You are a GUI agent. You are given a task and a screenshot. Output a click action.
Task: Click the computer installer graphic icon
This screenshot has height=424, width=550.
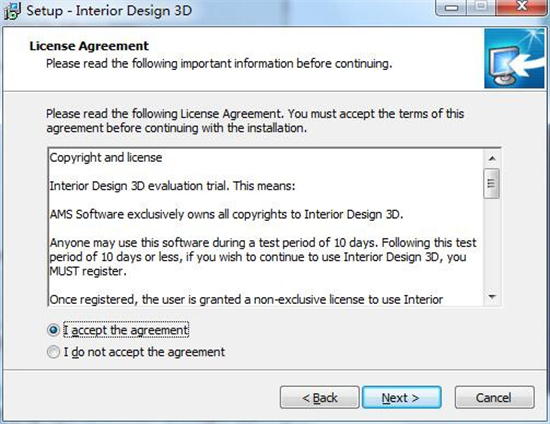click(x=514, y=58)
